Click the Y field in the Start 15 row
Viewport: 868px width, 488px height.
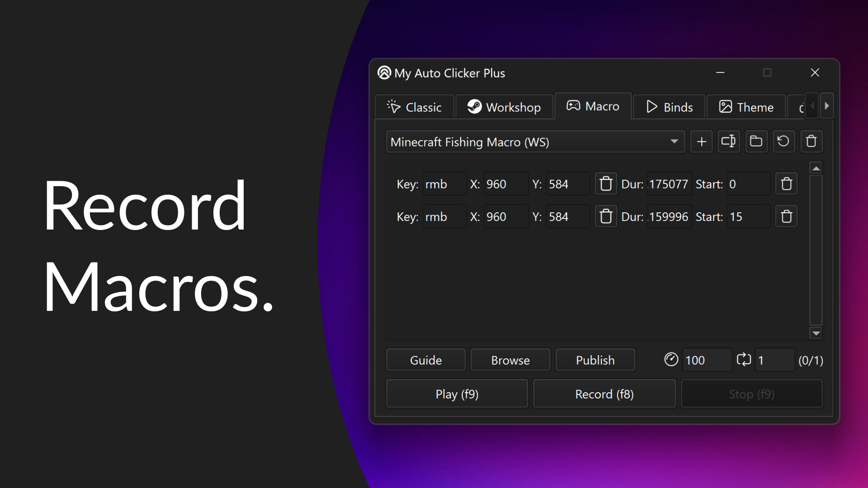[x=568, y=216]
